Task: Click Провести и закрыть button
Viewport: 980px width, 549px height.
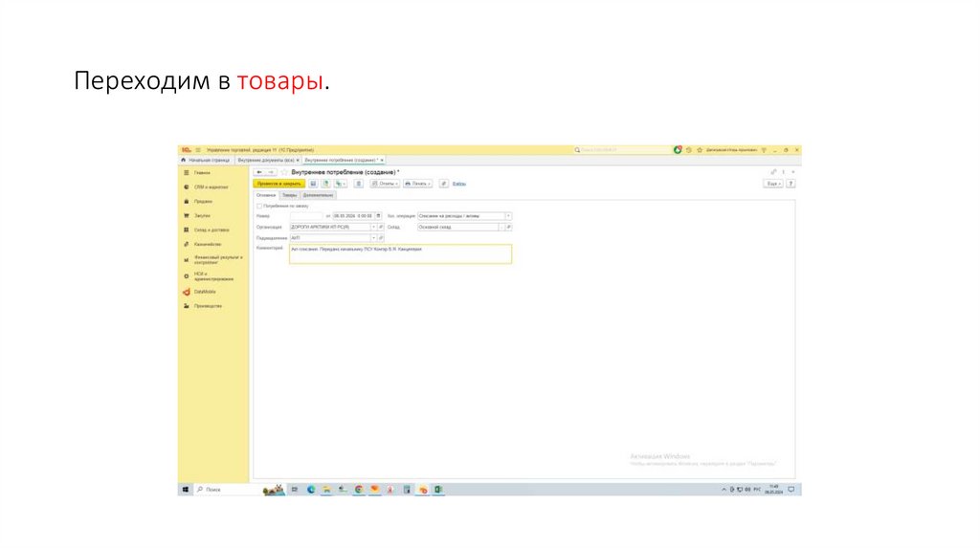Action: click(278, 184)
